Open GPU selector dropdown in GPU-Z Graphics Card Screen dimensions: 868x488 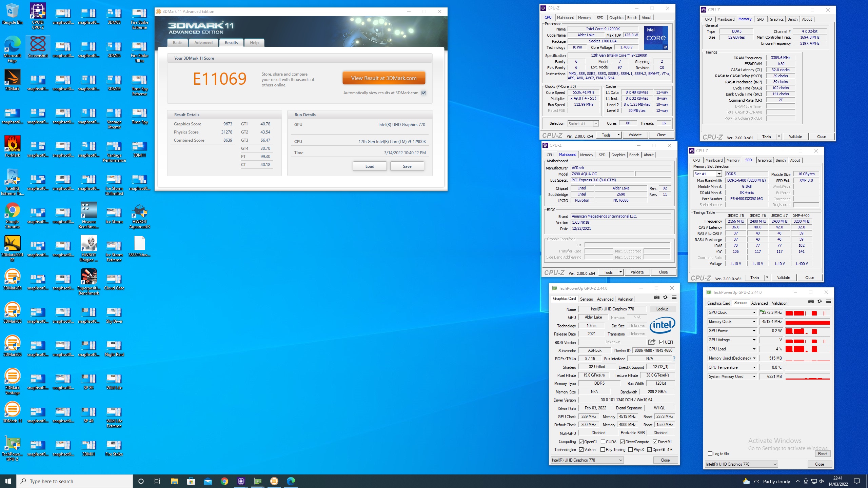pos(587,460)
